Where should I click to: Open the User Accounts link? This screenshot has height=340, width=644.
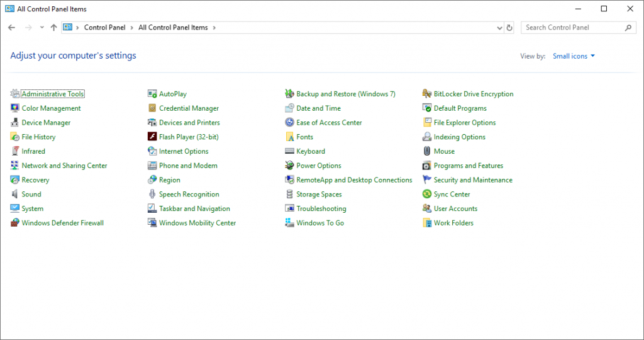coord(455,209)
